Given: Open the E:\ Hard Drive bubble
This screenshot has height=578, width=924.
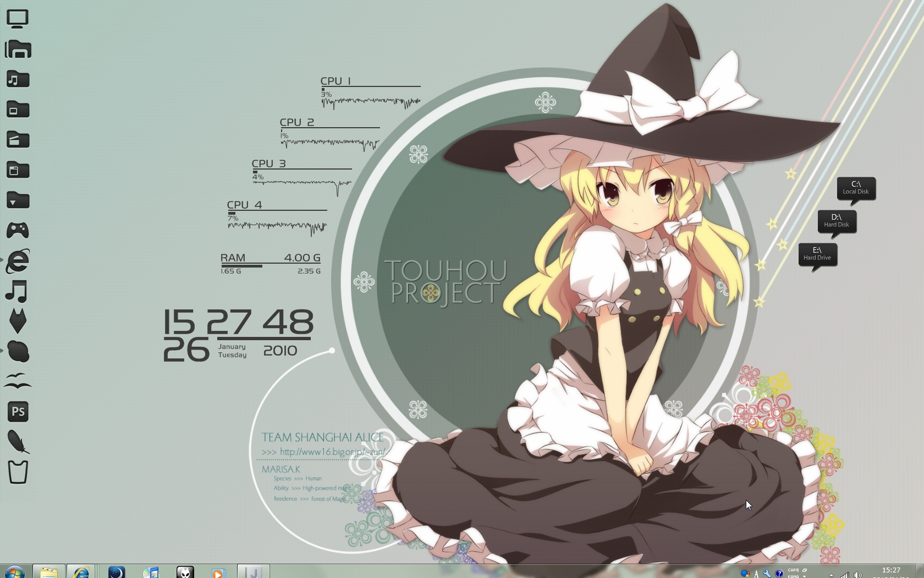Looking at the screenshot, I should click(x=818, y=255).
